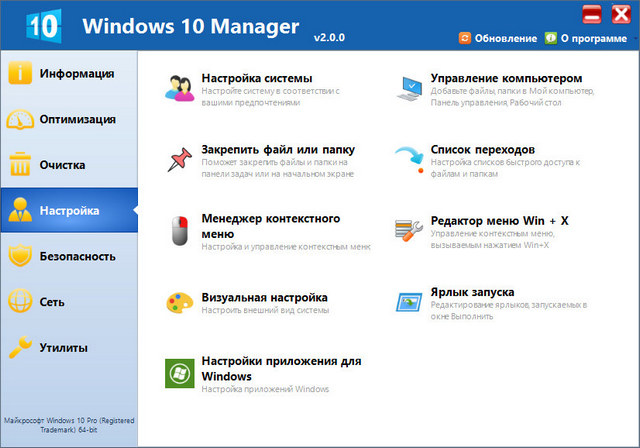Open Редактор меню Win + X

(500, 221)
